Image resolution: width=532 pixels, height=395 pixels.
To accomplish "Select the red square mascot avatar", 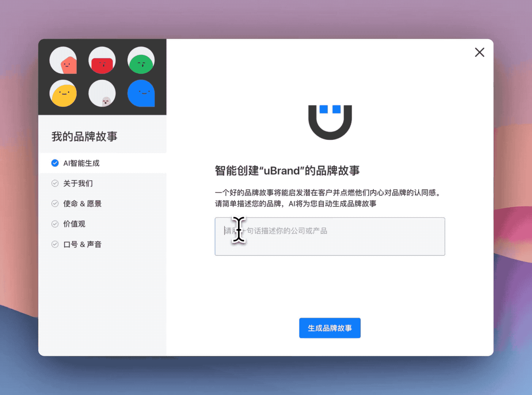I will (102, 60).
